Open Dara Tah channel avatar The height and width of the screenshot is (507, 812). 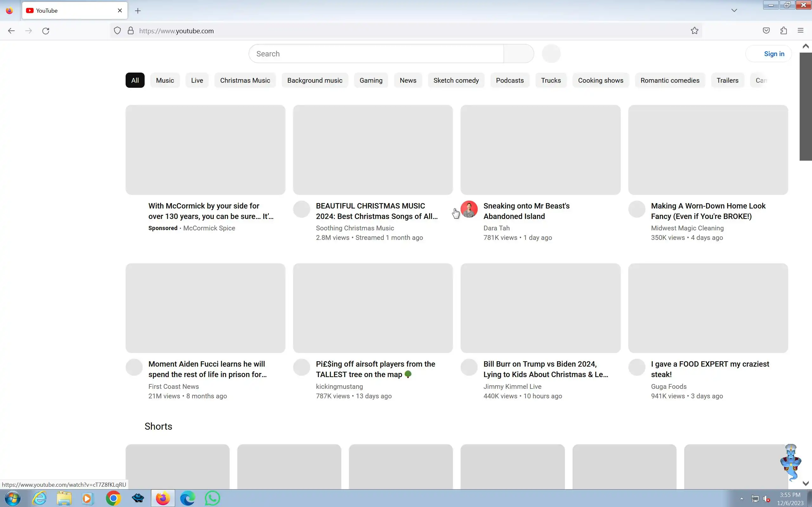tap(469, 209)
